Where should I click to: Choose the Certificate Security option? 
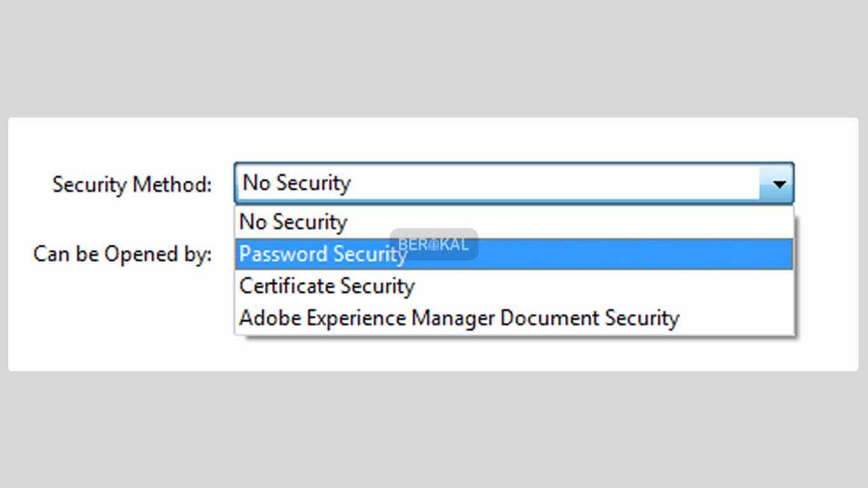(x=514, y=286)
